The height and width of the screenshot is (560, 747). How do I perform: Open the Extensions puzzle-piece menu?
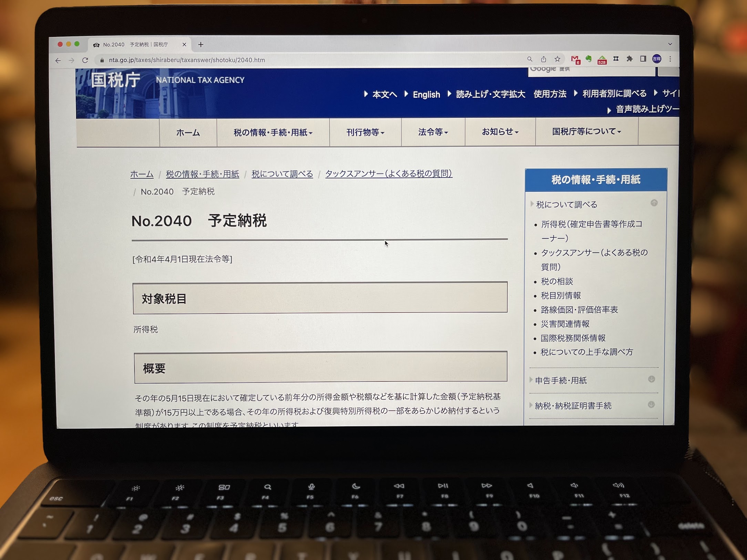630,59
